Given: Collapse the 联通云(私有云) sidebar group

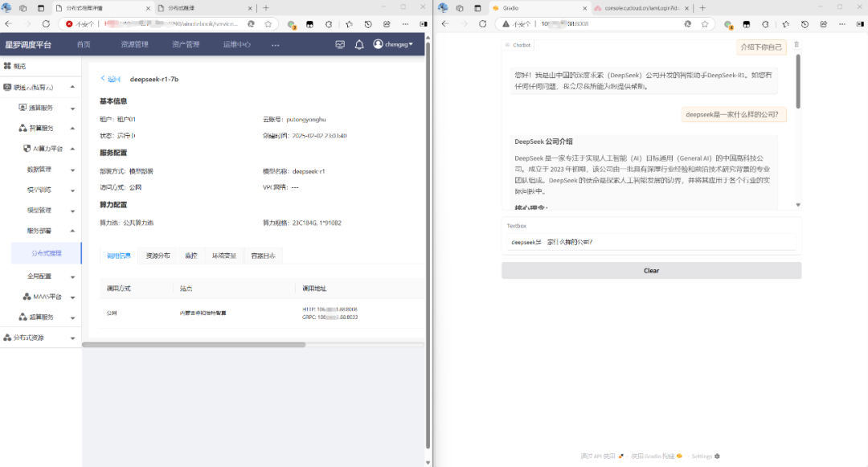Looking at the screenshot, I should pos(41,87).
